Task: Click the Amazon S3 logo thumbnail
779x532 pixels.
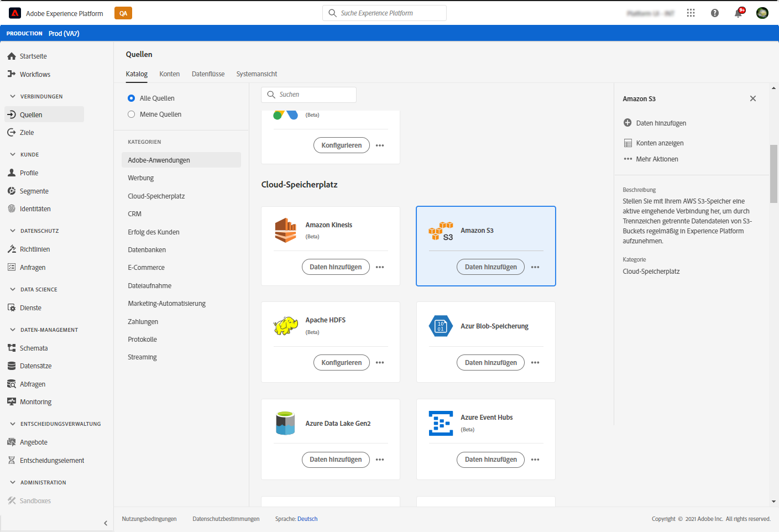Action: (x=441, y=231)
